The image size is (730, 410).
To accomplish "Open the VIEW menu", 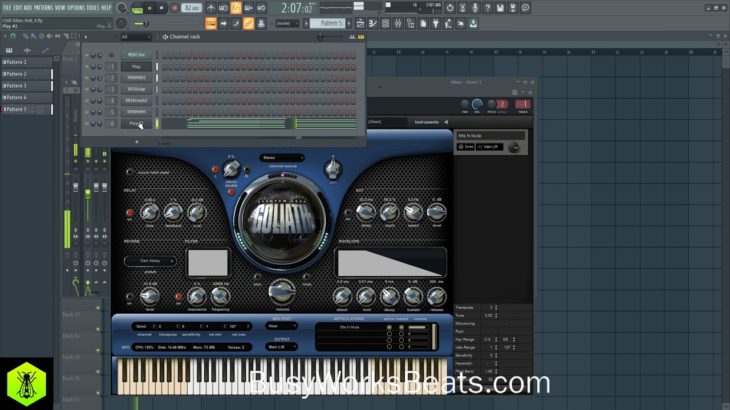I will (60, 8).
